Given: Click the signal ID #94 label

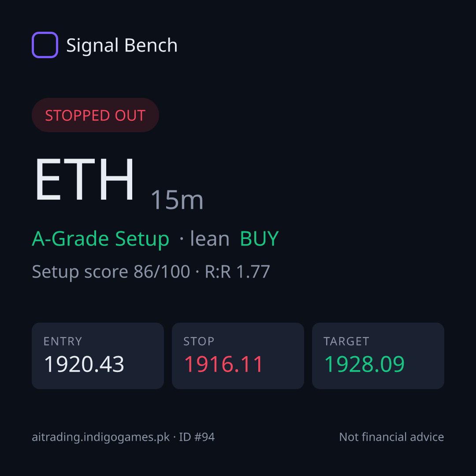Looking at the screenshot, I should (x=197, y=437).
